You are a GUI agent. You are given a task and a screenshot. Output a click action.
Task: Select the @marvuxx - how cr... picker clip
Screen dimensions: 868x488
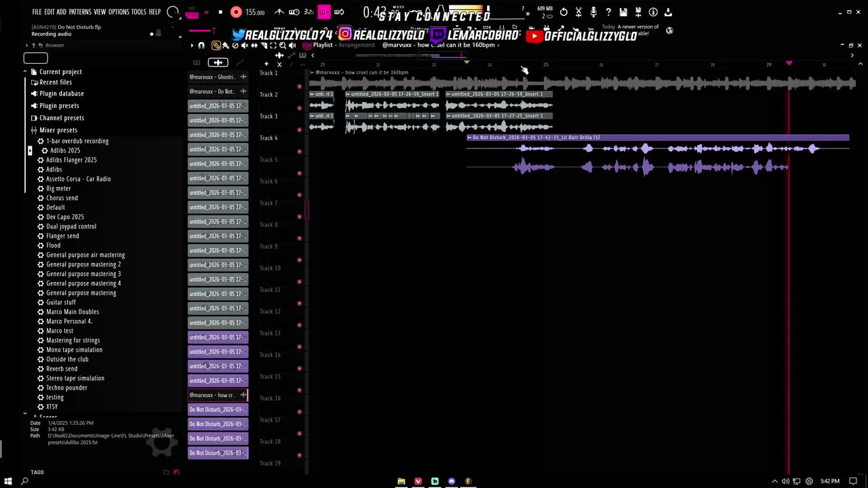(218, 395)
